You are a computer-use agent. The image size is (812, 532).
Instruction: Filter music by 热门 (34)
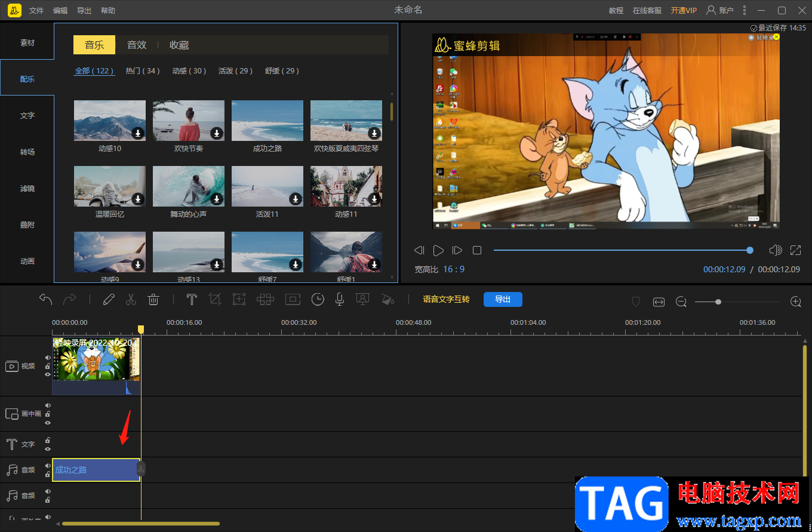[143, 70]
